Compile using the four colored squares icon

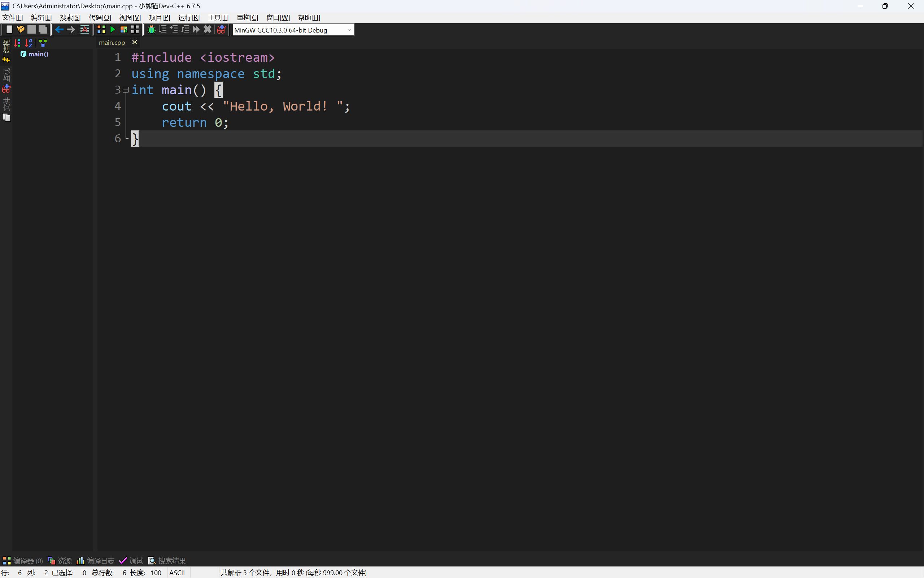(x=101, y=29)
